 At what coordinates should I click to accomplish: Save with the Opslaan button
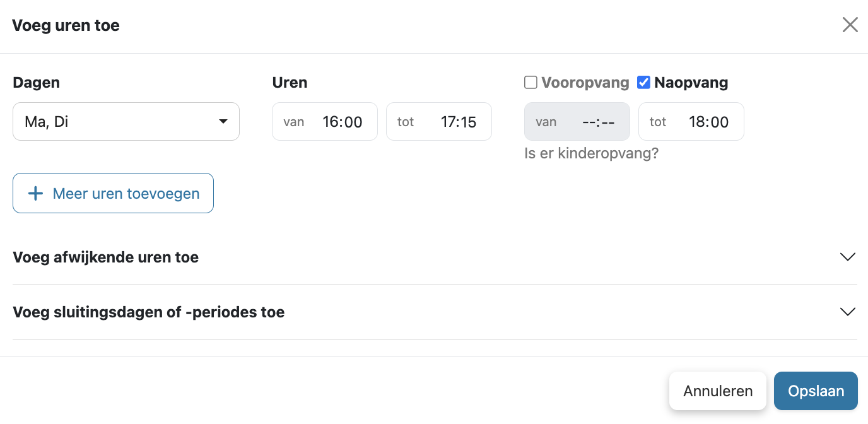(x=816, y=391)
